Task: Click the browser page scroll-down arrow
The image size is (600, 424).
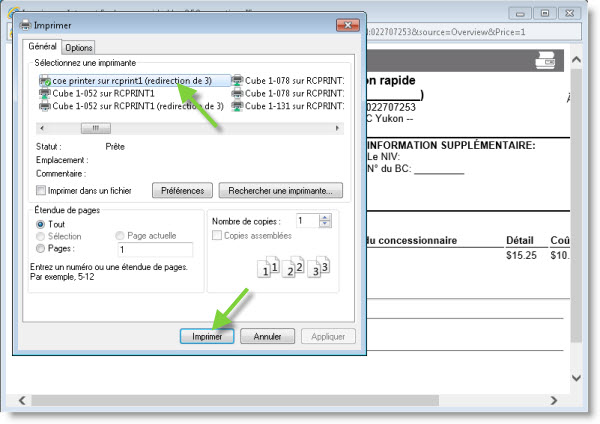Action: point(576,378)
